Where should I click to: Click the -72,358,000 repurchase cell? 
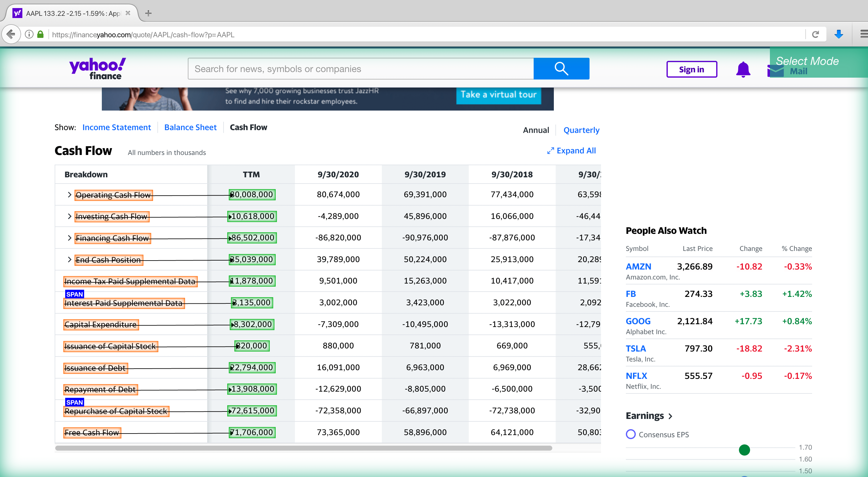(x=338, y=411)
